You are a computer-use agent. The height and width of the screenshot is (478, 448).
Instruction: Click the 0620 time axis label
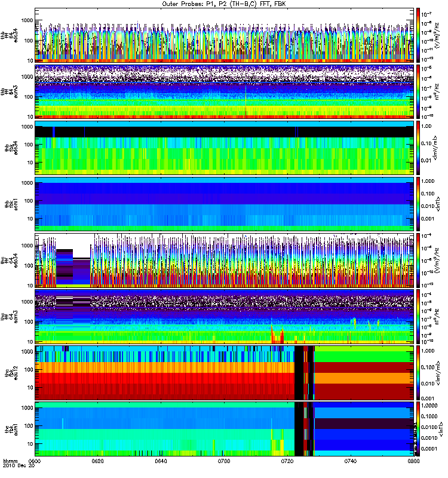[x=98, y=461]
